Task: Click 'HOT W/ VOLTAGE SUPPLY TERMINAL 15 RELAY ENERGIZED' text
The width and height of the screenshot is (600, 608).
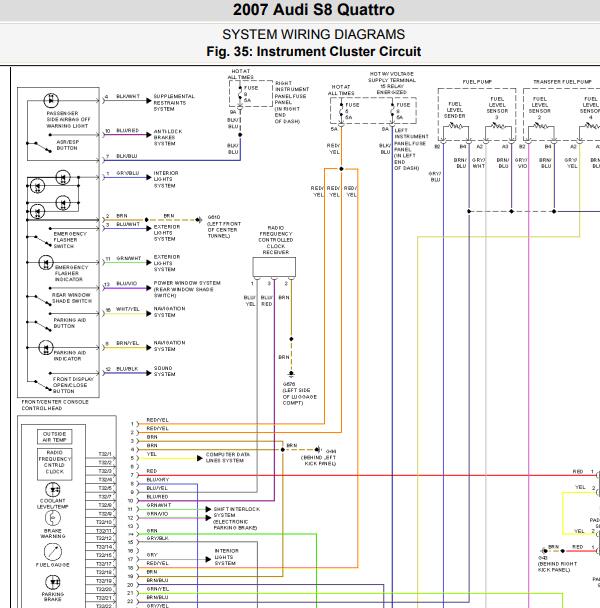Action: 392,83
